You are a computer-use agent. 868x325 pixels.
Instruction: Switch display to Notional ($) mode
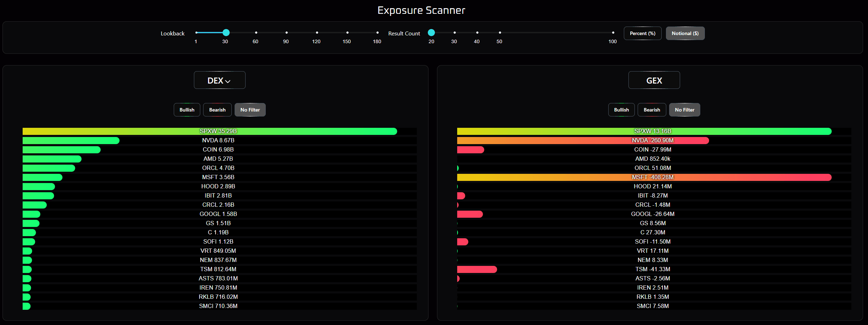pos(685,33)
